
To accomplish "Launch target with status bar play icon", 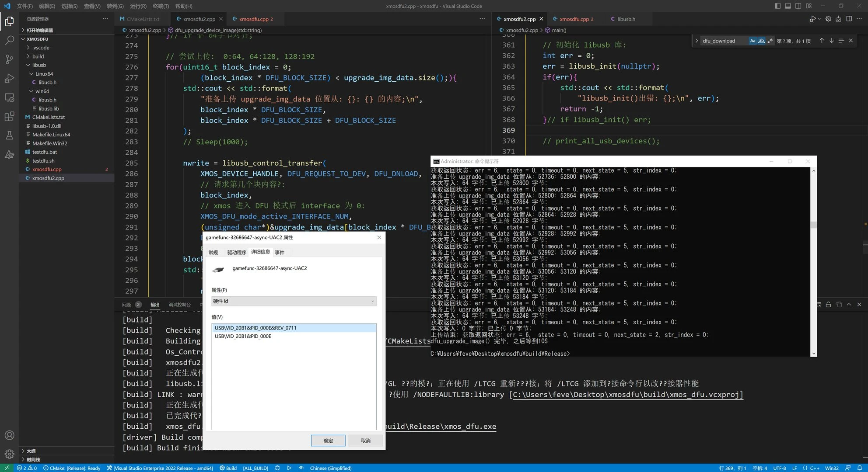I will click(289, 468).
